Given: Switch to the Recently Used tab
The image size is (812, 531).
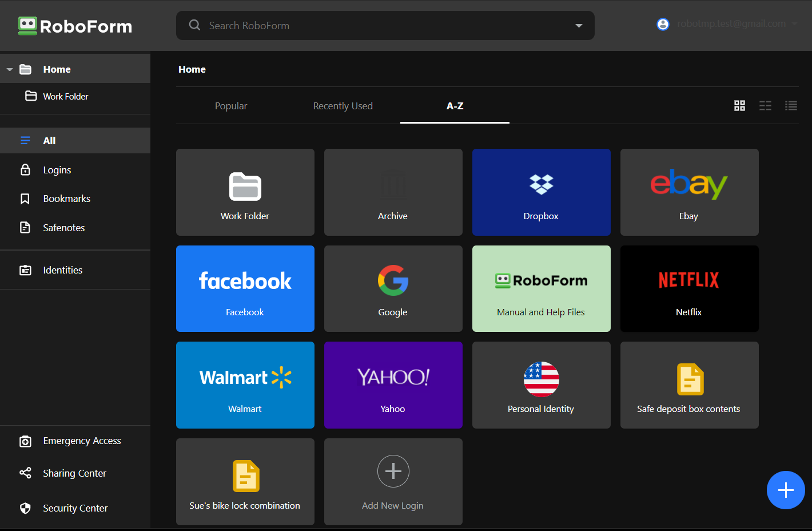Looking at the screenshot, I should tap(343, 105).
